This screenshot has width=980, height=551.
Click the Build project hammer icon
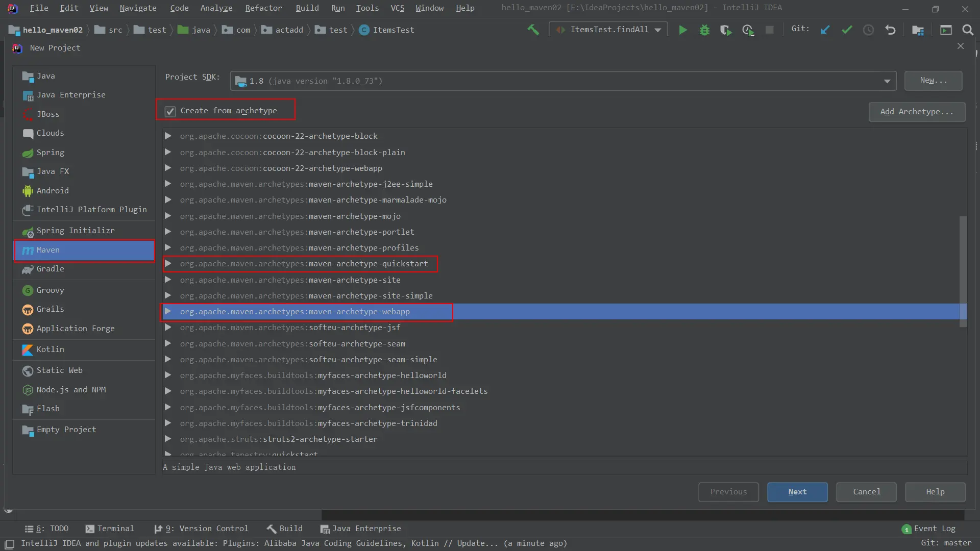[x=533, y=30]
